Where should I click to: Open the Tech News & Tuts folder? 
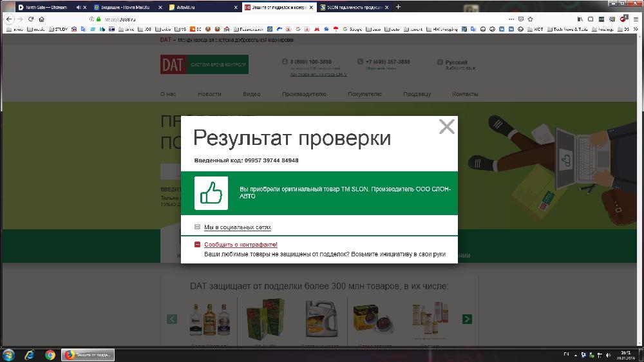click(x=567, y=29)
